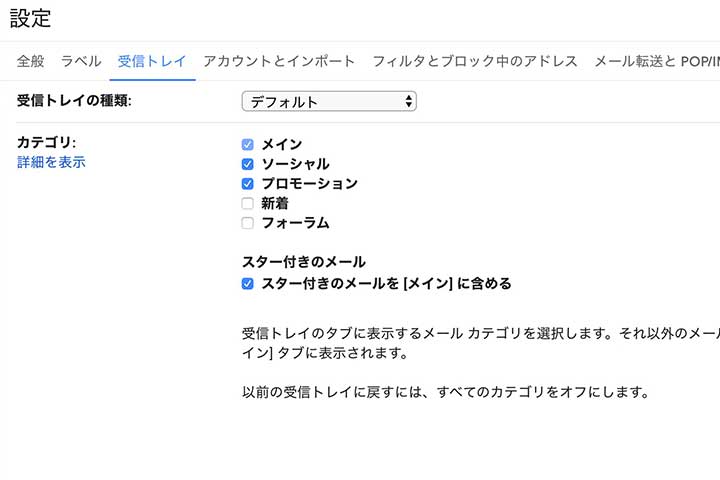The width and height of the screenshot is (720, 480).
Task: Click the 詳細を表示 link
Action: coord(51,162)
